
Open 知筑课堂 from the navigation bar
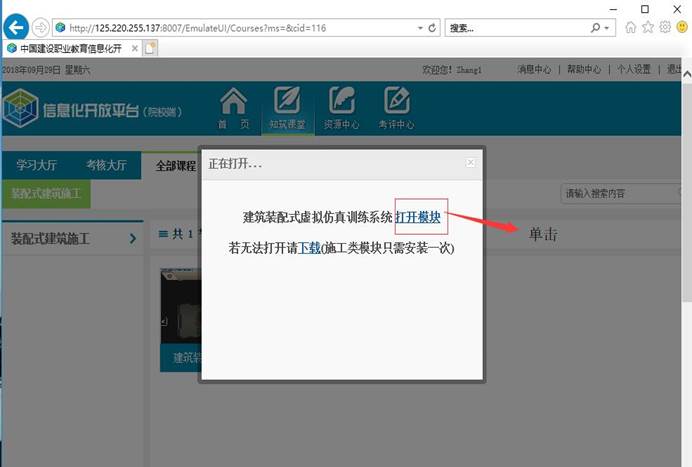point(286,108)
